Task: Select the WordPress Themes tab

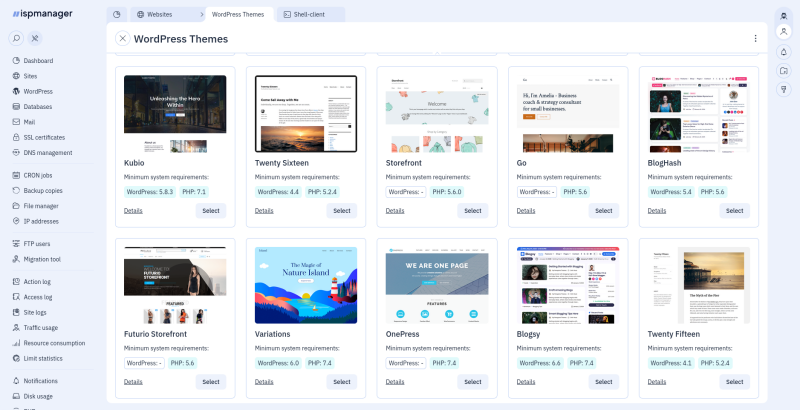Action: pyautogui.click(x=238, y=15)
